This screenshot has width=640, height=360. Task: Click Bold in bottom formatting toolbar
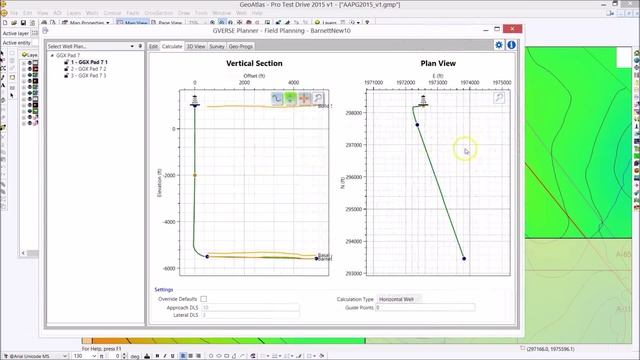(157, 356)
